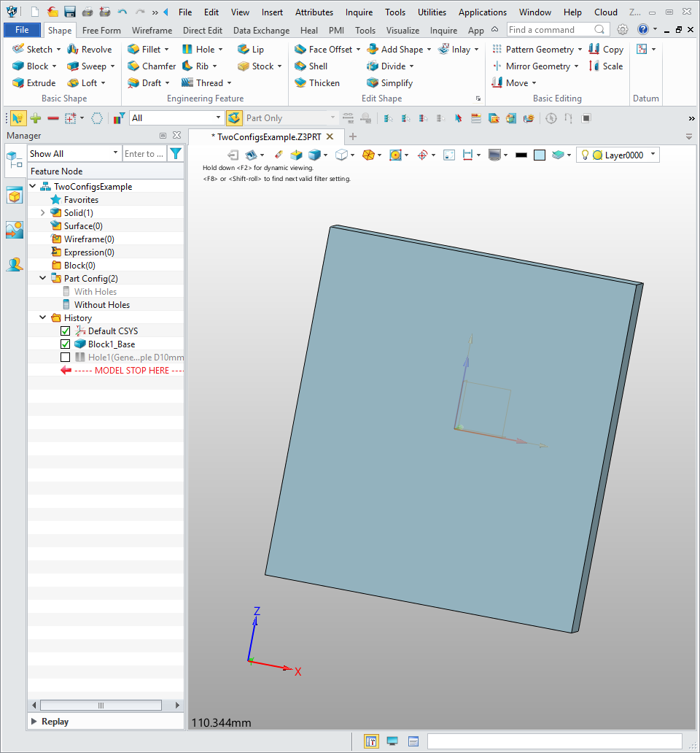700x753 pixels.
Task: Select the Thread tool
Action: click(203, 83)
